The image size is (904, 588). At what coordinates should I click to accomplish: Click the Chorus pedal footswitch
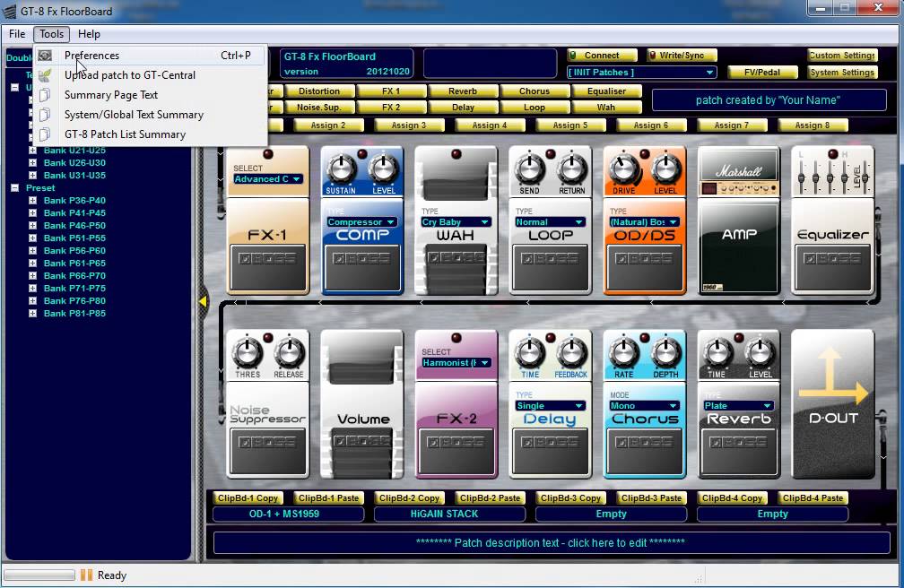645,451
